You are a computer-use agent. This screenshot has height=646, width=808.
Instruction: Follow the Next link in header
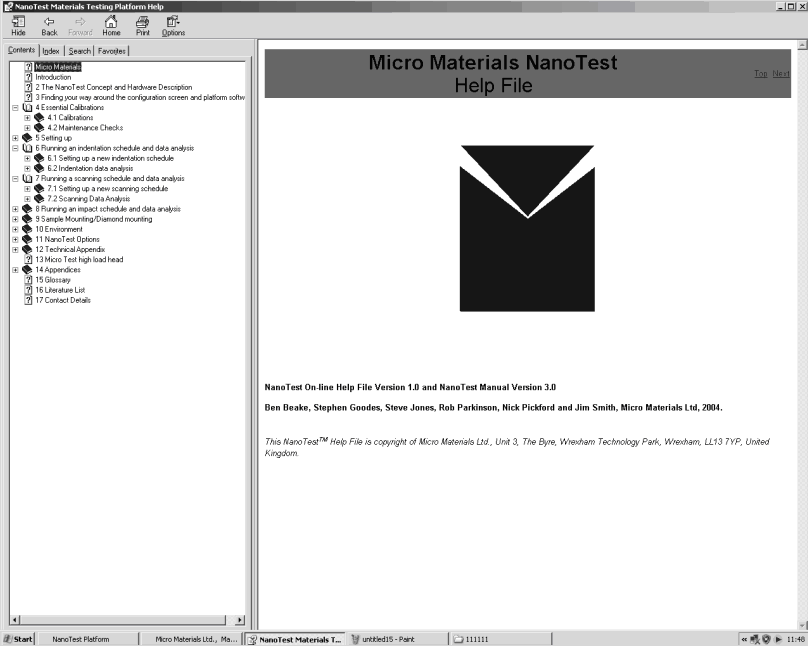coord(781,74)
